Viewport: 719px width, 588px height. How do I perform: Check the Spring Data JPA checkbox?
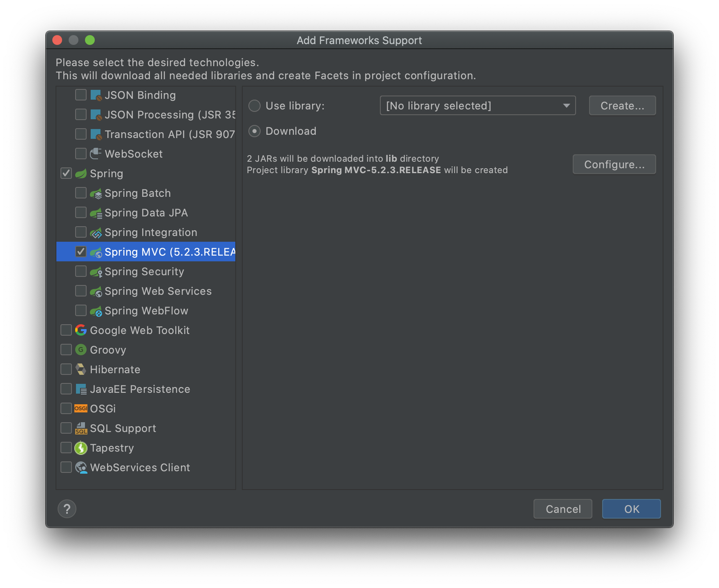(x=81, y=212)
